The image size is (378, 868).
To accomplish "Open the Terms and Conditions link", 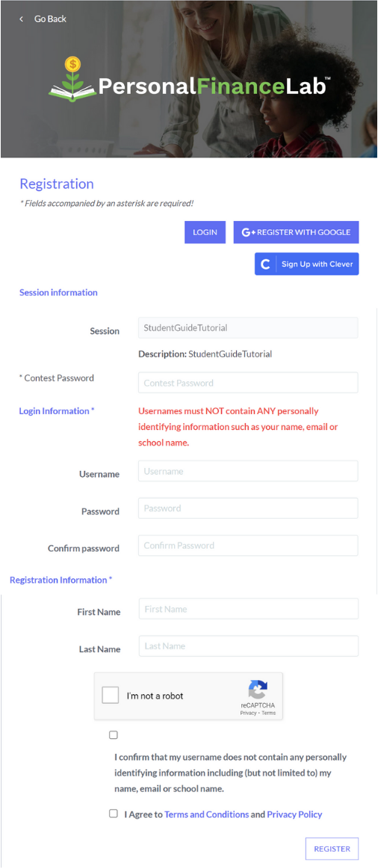I will (x=207, y=814).
